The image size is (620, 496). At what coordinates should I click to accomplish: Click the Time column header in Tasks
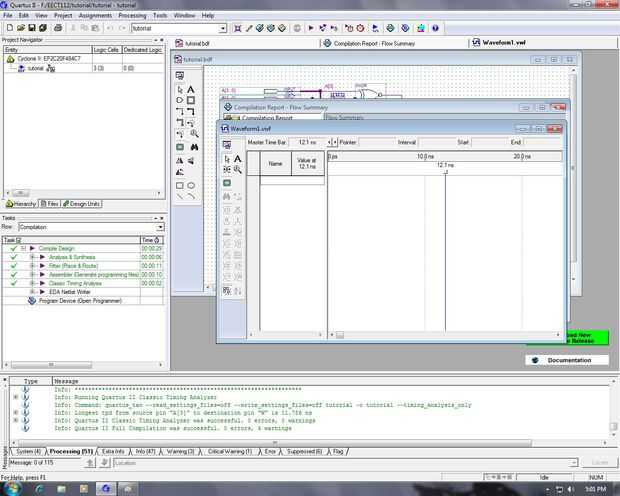[x=152, y=240]
